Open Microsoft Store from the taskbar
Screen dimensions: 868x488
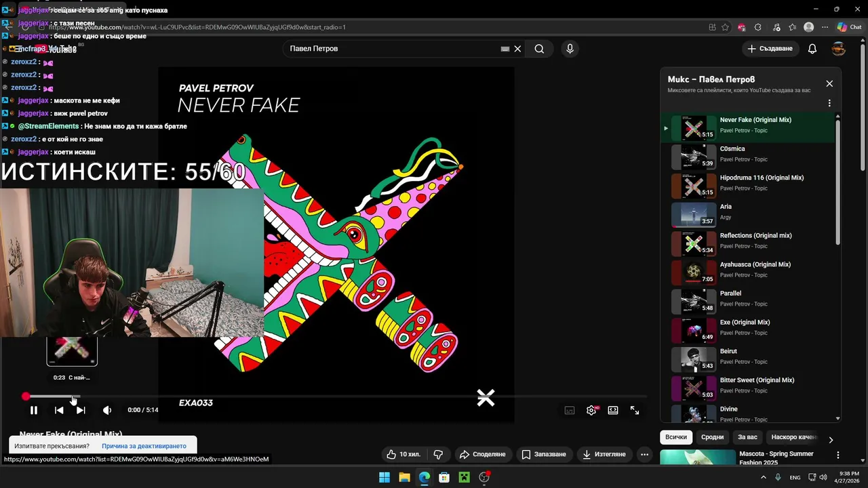click(x=444, y=477)
